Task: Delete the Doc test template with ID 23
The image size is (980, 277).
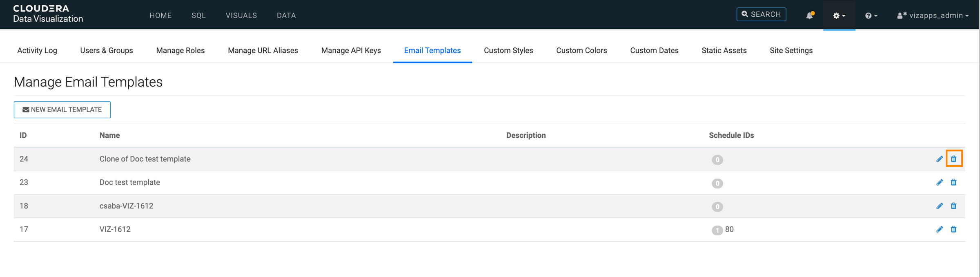Action: coord(953,182)
